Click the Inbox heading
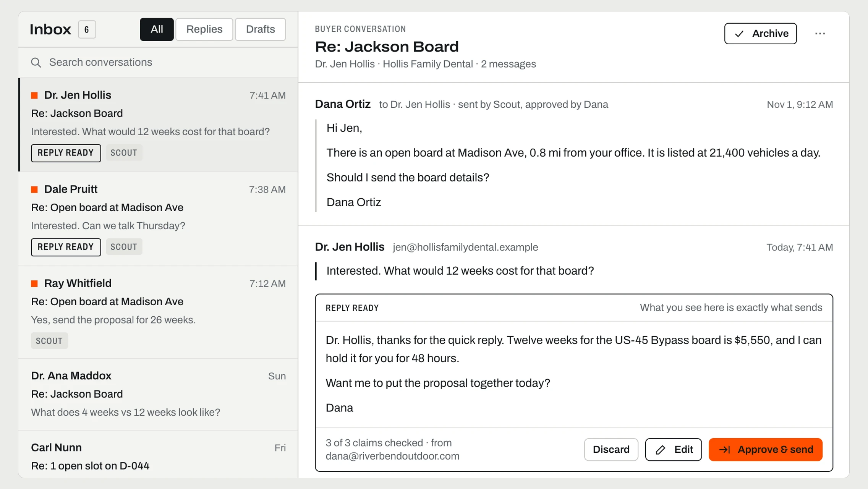Image resolution: width=868 pixels, height=489 pixels. click(x=50, y=29)
